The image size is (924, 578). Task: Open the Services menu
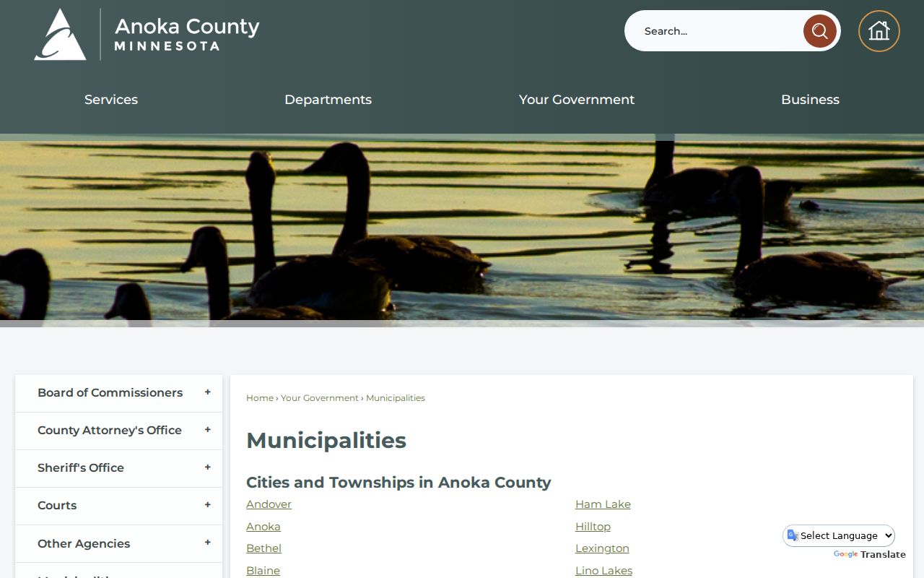point(111,100)
